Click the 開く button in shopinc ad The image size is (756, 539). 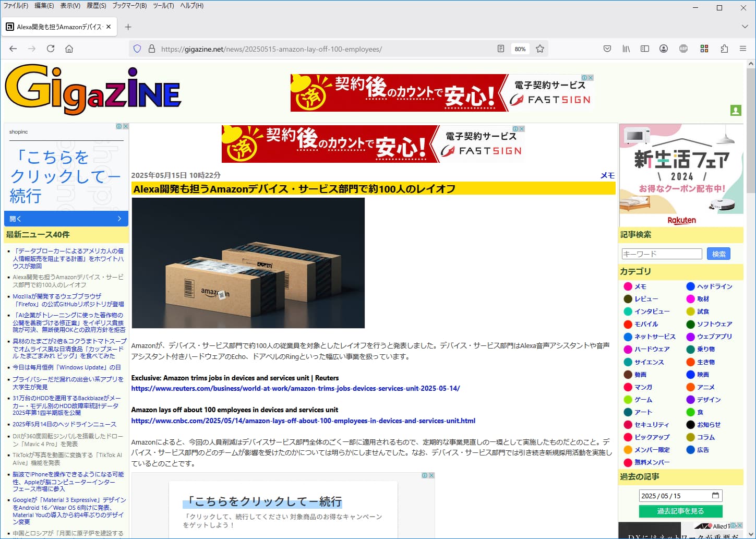[66, 219]
